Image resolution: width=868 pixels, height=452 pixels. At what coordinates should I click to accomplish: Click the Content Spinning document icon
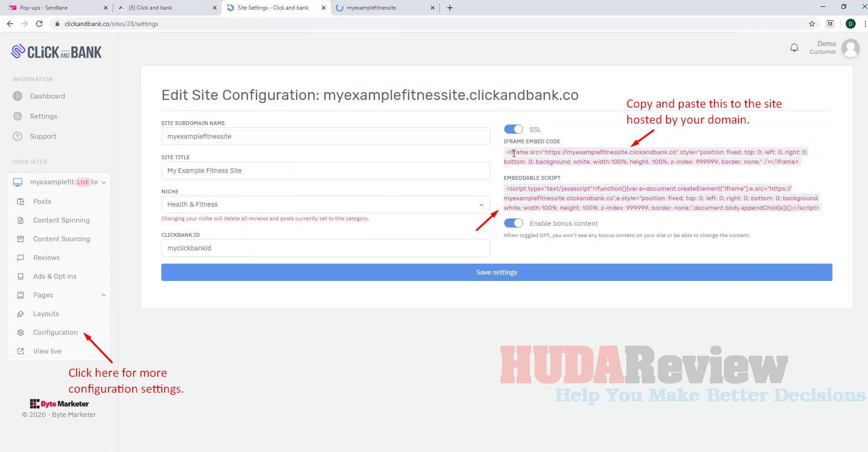coord(21,220)
